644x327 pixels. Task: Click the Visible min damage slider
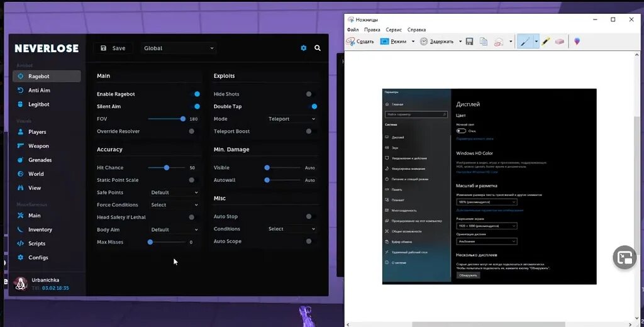(284, 168)
